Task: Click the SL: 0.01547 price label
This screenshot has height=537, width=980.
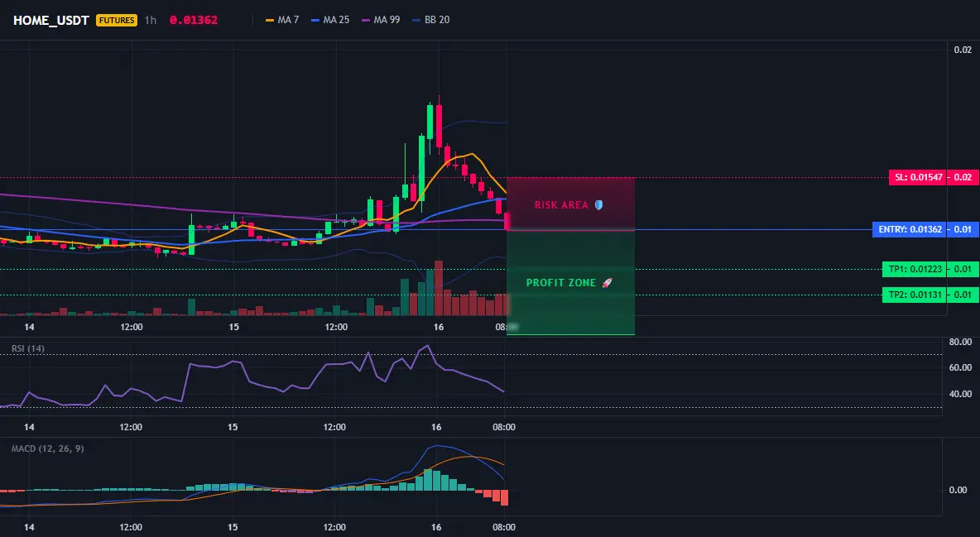Action: (917, 178)
